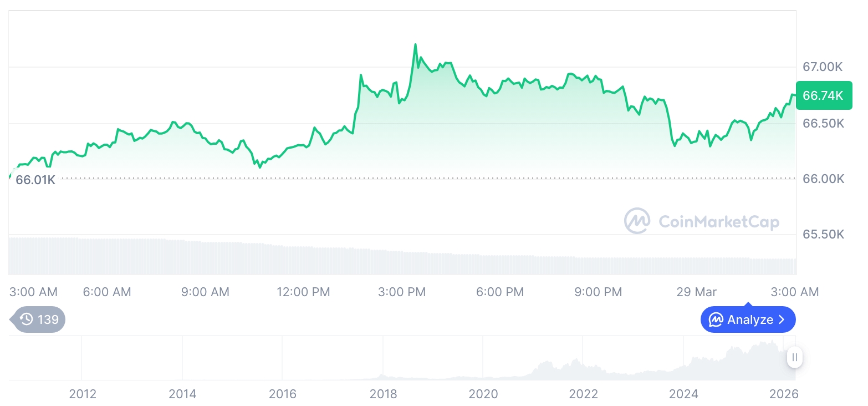The height and width of the screenshot is (406, 868).
Task: Open the Analyze panel
Action: [748, 320]
